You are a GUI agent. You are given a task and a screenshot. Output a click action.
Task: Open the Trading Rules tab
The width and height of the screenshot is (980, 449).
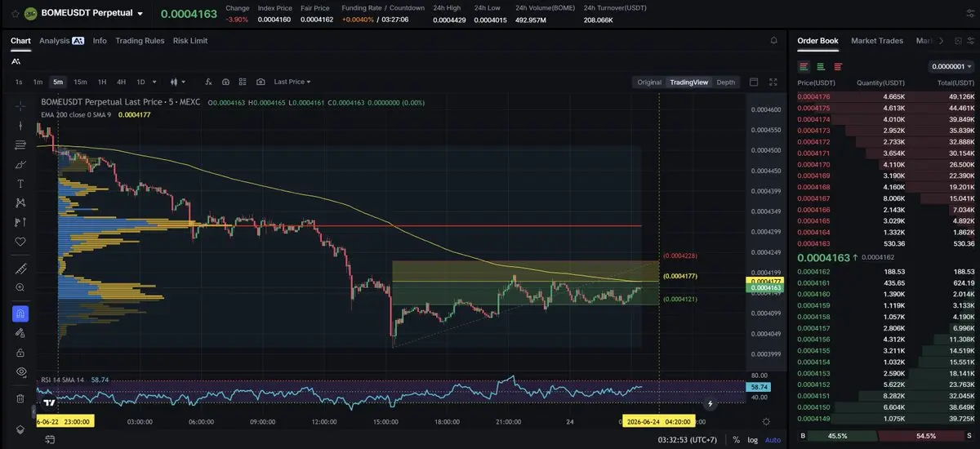(140, 40)
